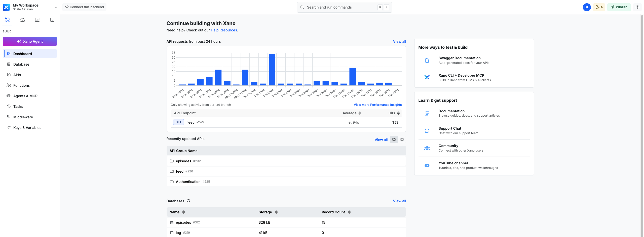The height and width of the screenshot is (237, 644).
Task: Open Functions in the sidebar
Action: [x=30, y=85]
